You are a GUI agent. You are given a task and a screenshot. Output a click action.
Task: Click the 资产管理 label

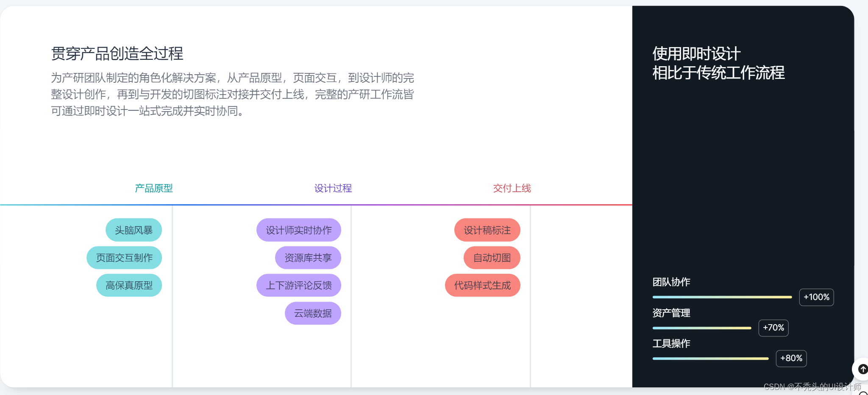coord(671,313)
